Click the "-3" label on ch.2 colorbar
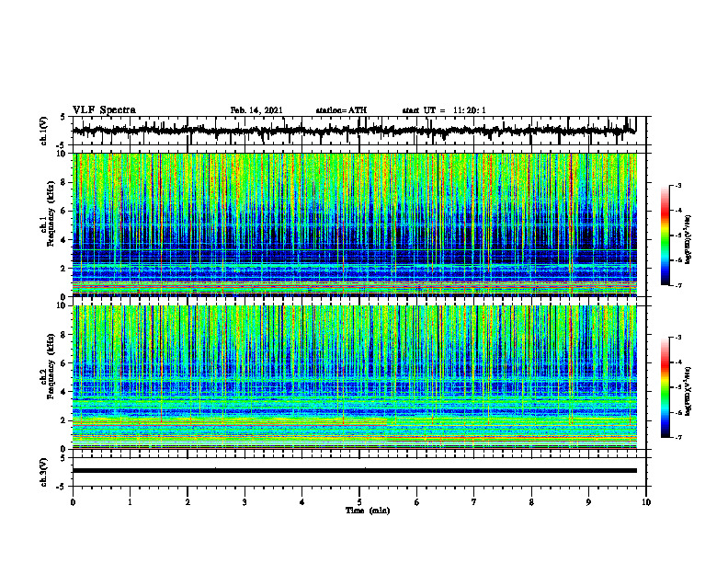 pyautogui.click(x=677, y=338)
